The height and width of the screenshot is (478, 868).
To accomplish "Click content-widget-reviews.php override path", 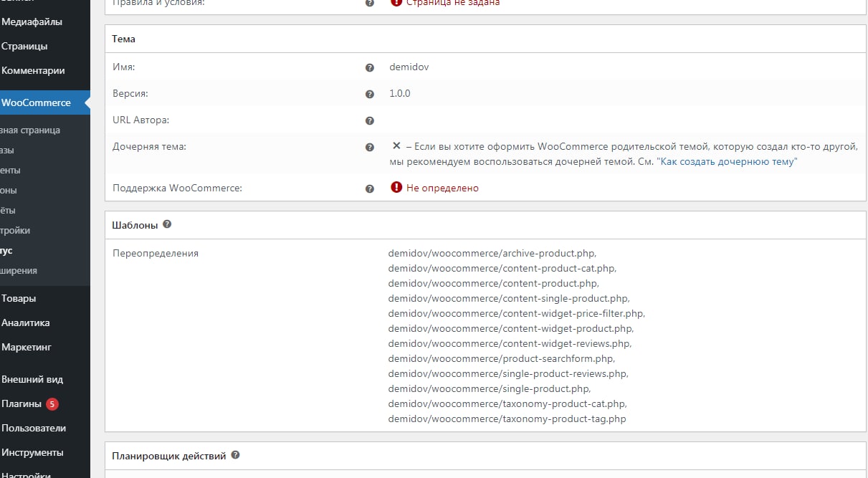I will pos(510,343).
